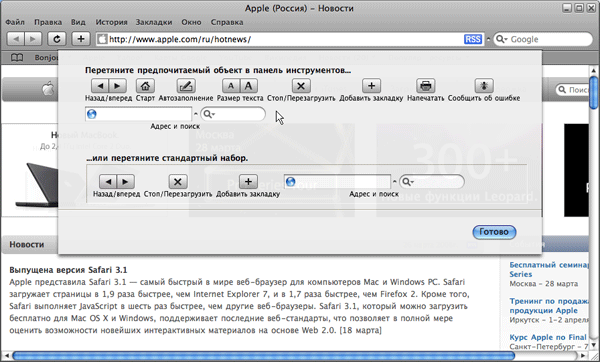Select the forward arrow of the Назад/вперед item in the upper palette
Screen dimensions: 600x362
(117, 86)
